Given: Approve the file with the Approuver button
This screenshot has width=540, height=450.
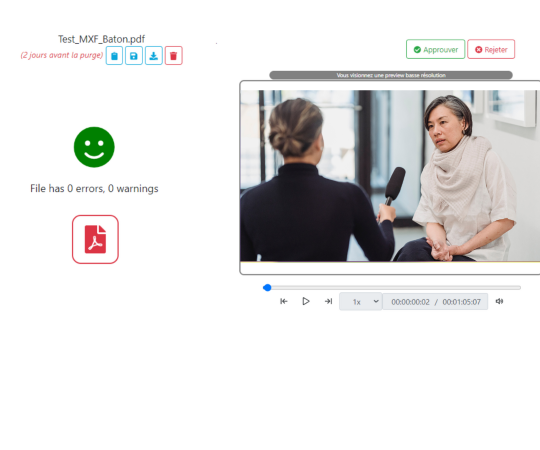Looking at the screenshot, I should coord(436,49).
